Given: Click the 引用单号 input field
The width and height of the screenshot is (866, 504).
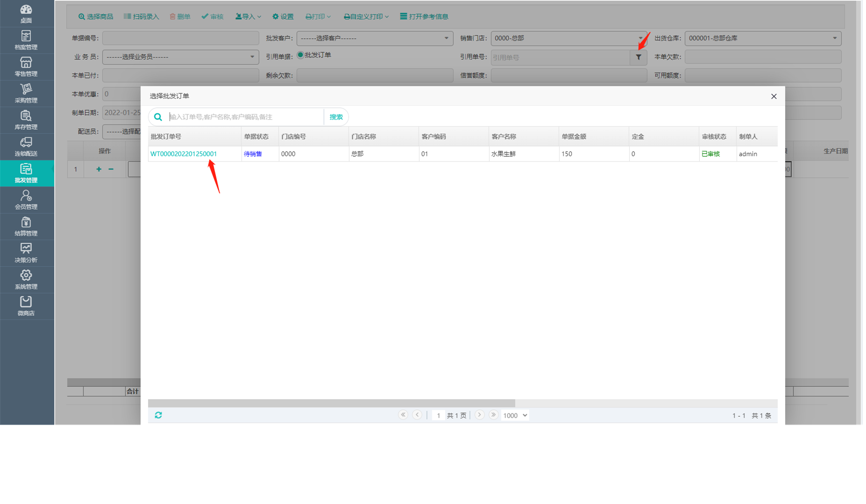Looking at the screenshot, I should 561,57.
